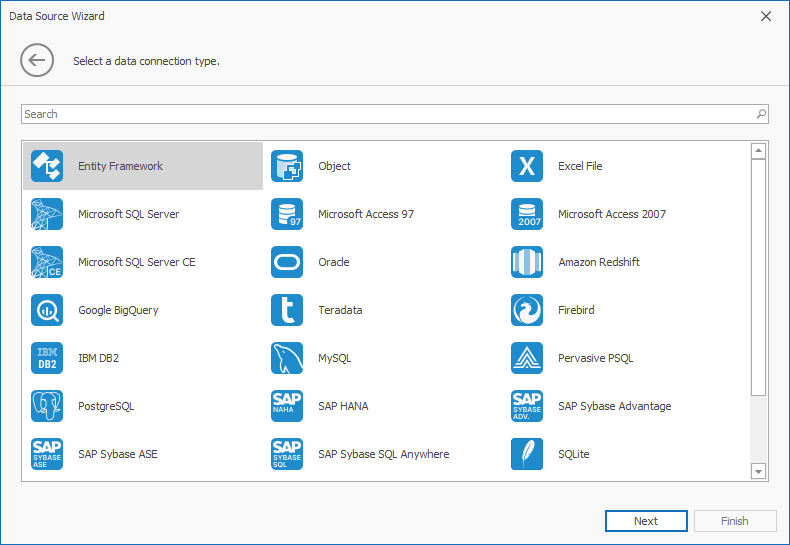Pick Pervasive PSQL from the list
790x545 pixels.
click(x=595, y=358)
